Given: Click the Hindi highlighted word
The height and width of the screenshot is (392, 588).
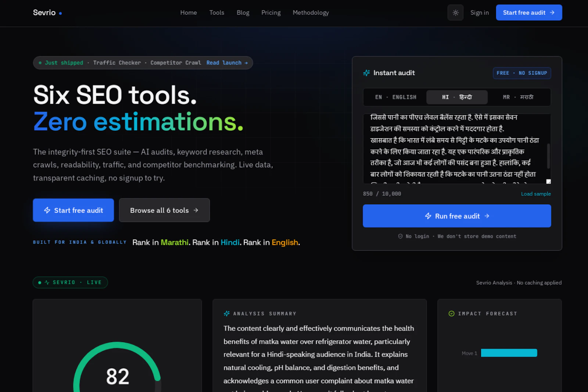Looking at the screenshot, I should coord(230,242).
